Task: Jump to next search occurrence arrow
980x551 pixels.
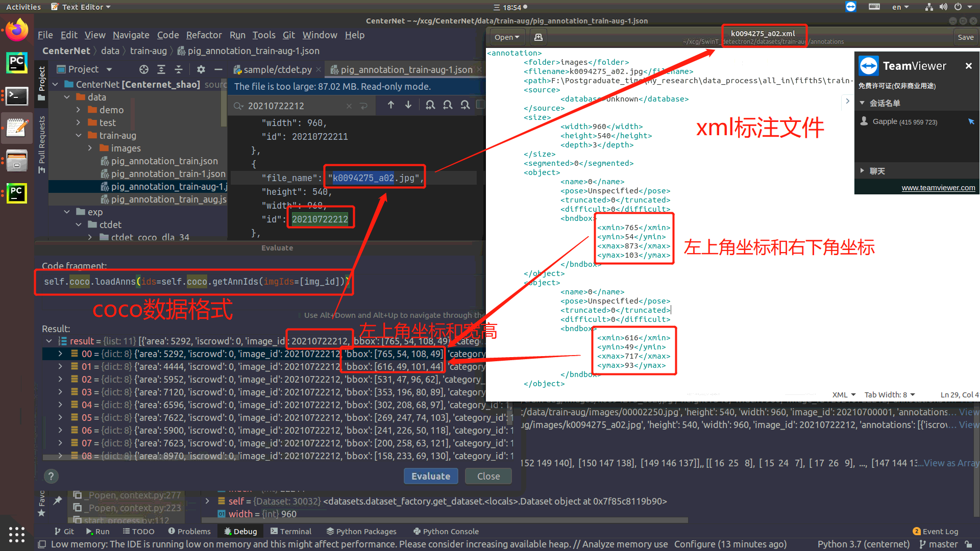Action: click(408, 105)
